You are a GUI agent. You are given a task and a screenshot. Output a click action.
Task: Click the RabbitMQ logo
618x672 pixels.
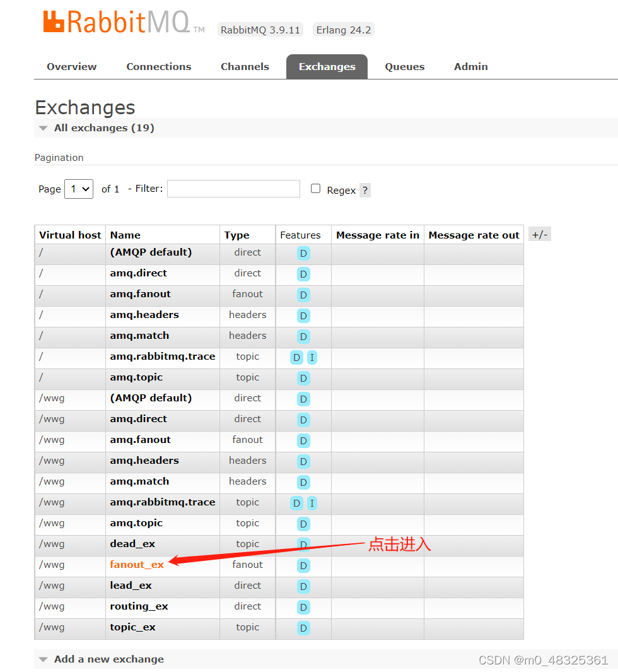click(124, 22)
